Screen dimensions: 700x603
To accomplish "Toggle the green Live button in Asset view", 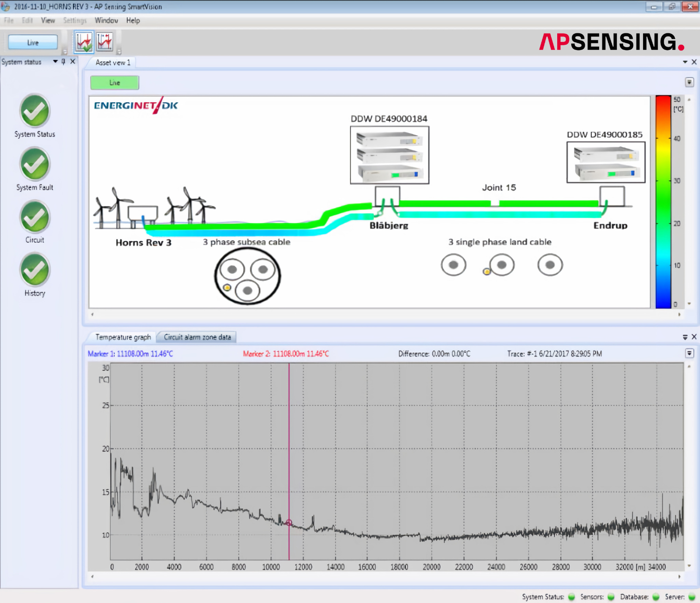I will 114,83.
